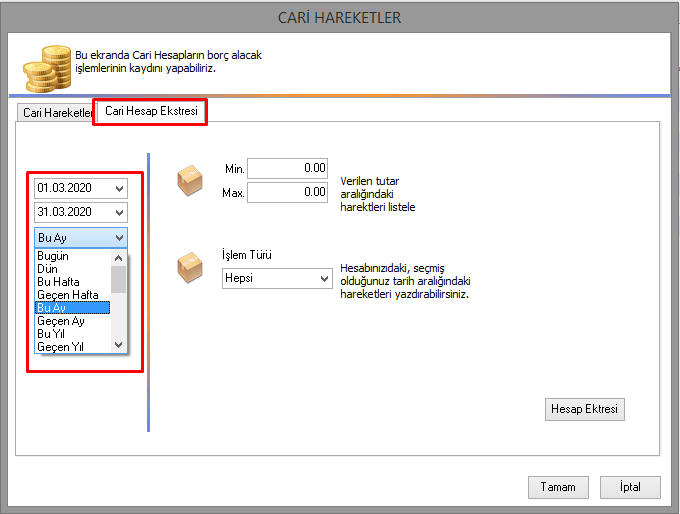
Task: Click the gold coins icon
Action: (x=45, y=67)
